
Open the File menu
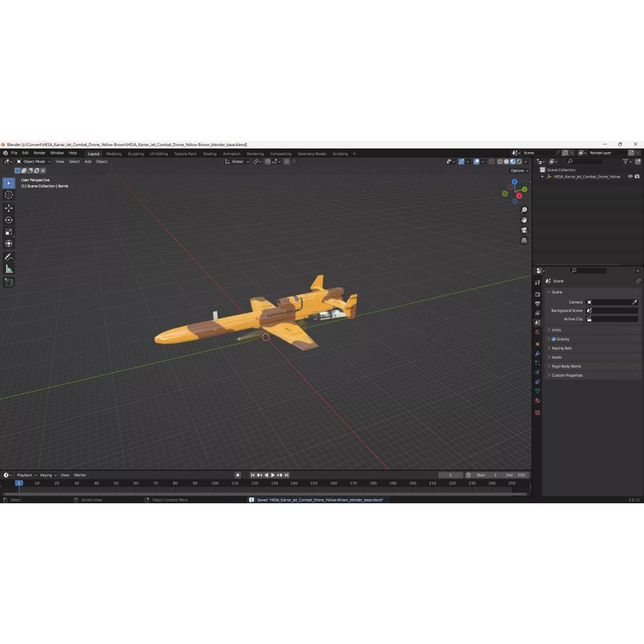[14, 153]
